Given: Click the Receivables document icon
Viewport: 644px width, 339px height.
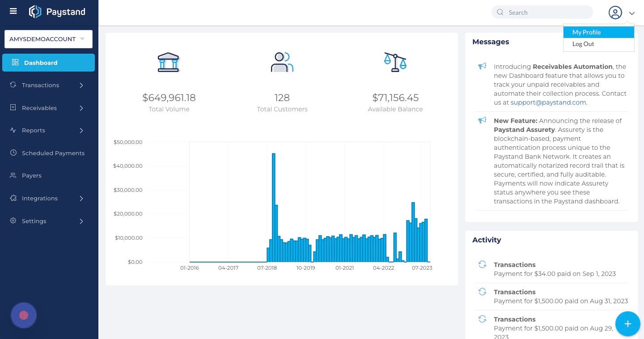Looking at the screenshot, I should click(13, 108).
